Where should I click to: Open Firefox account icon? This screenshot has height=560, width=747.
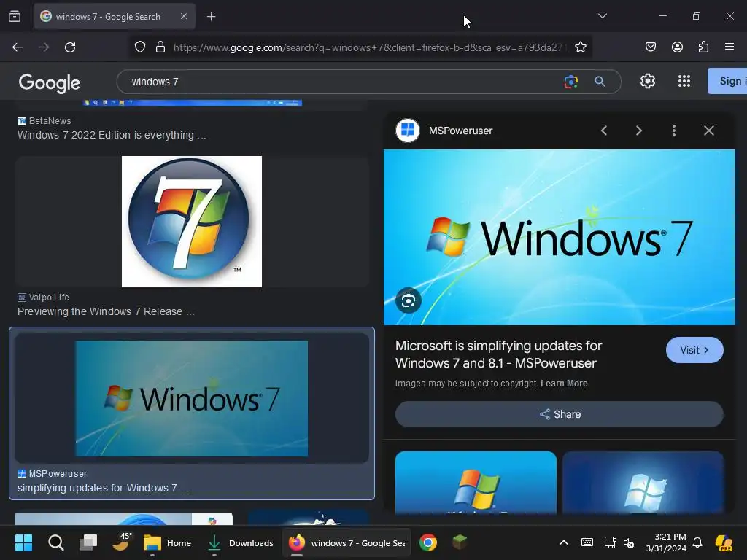tap(677, 47)
